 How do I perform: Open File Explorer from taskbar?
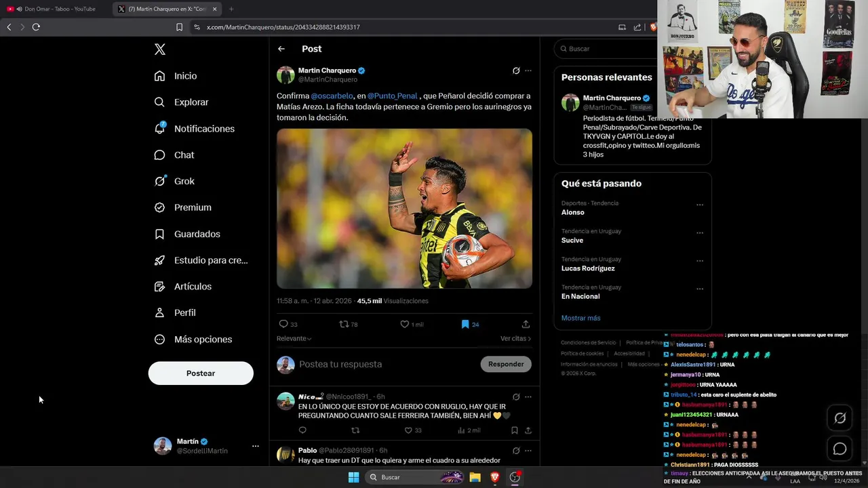click(475, 477)
